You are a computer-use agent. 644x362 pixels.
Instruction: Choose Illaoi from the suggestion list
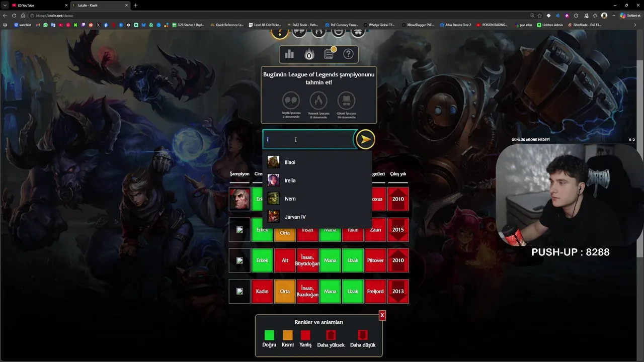pyautogui.click(x=317, y=162)
